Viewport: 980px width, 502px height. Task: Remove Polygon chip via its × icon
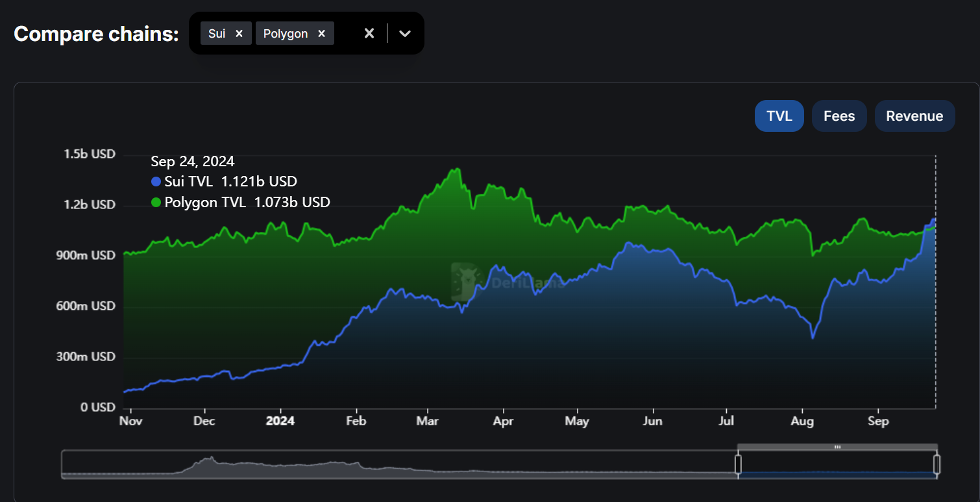click(321, 32)
